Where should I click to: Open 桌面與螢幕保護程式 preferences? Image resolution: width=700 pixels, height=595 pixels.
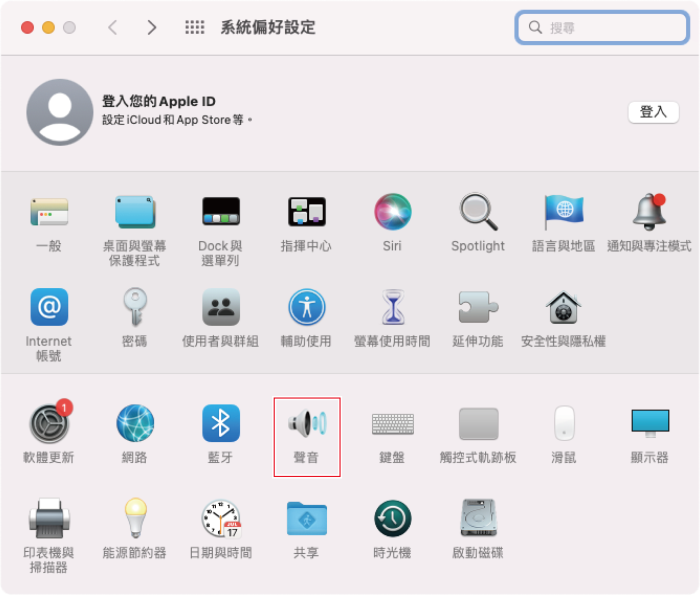click(134, 212)
